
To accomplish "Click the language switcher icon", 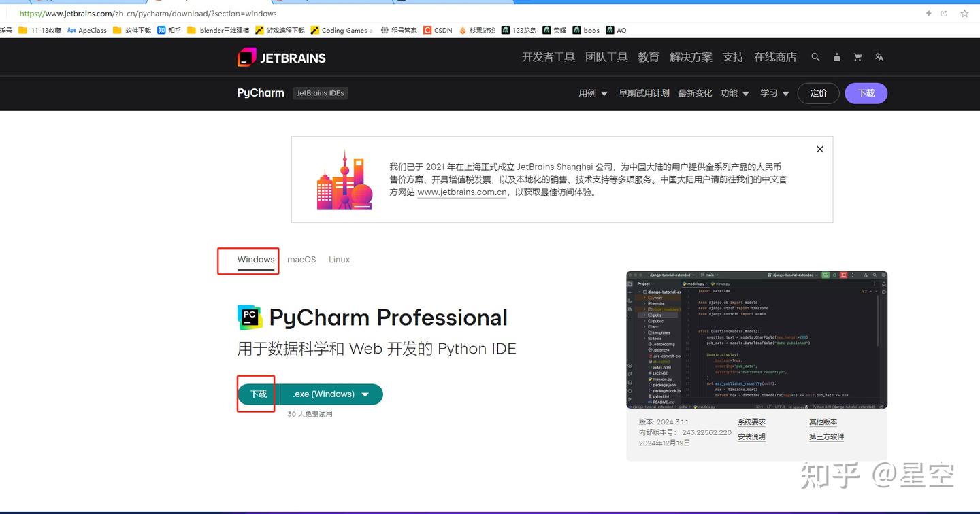I will (x=879, y=57).
